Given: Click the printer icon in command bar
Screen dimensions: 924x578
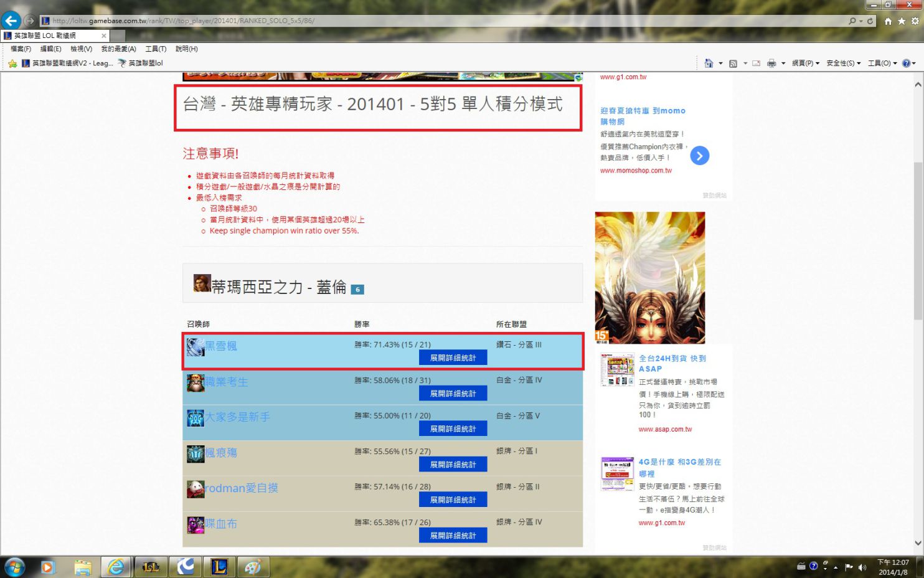Looking at the screenshot, I should [x=771, y=64].
